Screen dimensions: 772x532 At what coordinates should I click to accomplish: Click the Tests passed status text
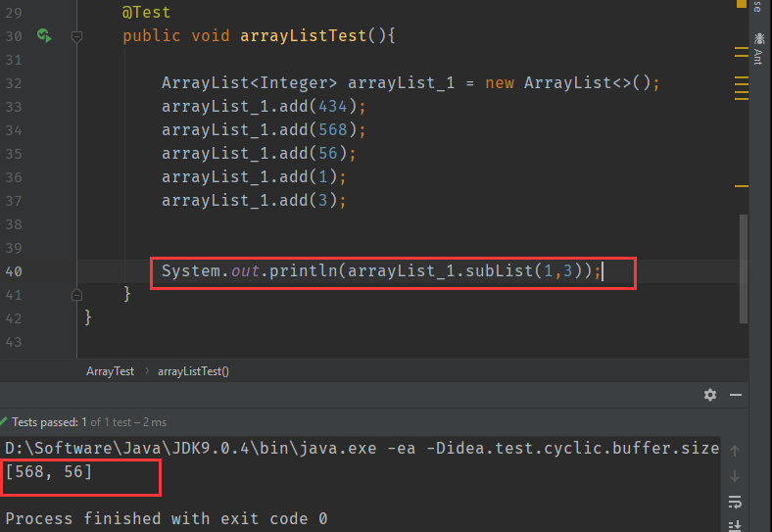[89, 422]
